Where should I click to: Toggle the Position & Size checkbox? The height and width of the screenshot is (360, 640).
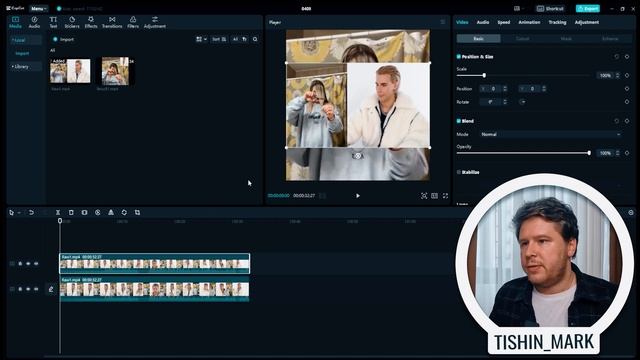point(458,57)
